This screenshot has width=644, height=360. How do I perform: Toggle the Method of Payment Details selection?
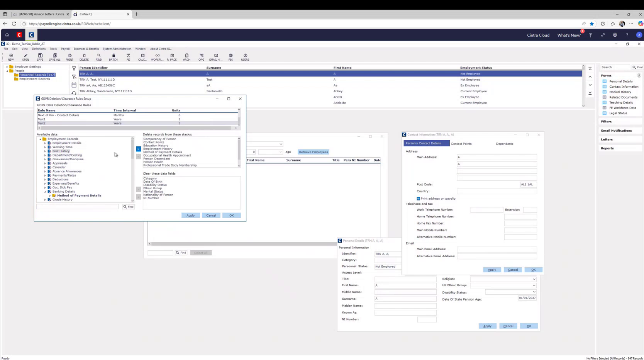(79, 195)
